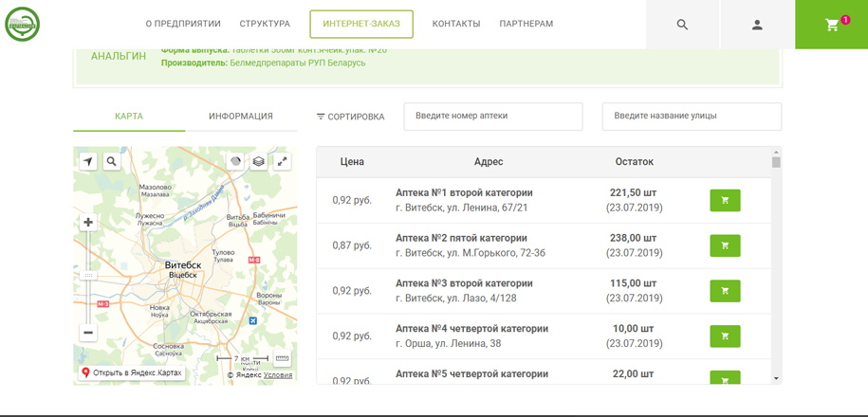Zoom out on the map with minus button
868x417 pixels.
pos(88,333)
